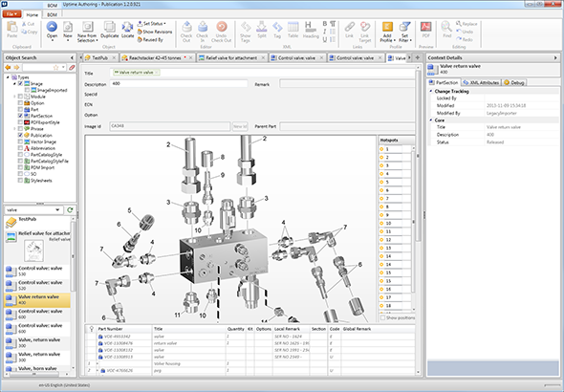564x392 pixels.
Task: Open the TestPub document tab
Action: (100, 57)
